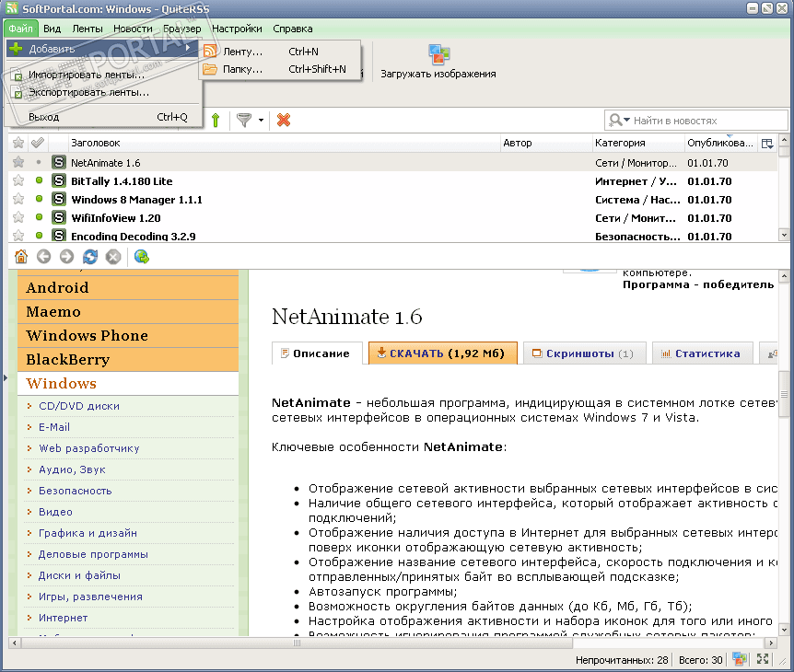Click the СКАЧАТЬ (1,92 Мб) tab
The width and height of the screenshot is (794, 672).
(442, 353)
